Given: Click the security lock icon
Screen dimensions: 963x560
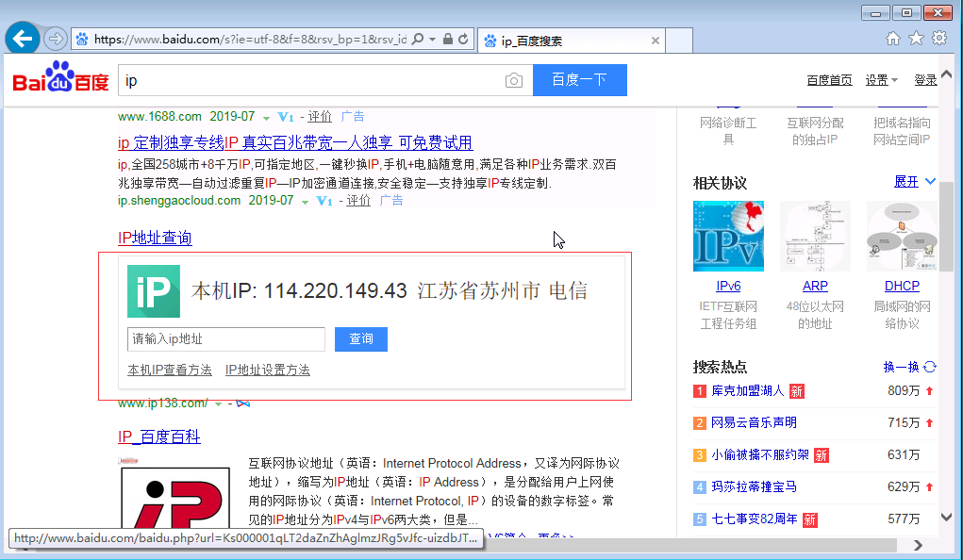Looking at the screenshot, I should pyautogui.click(x=448, y=39).
